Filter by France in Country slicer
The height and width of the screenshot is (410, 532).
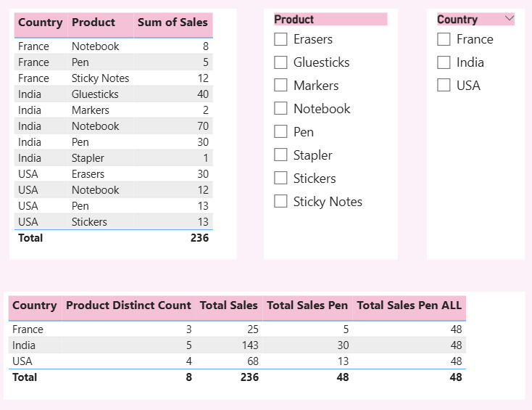444,39
